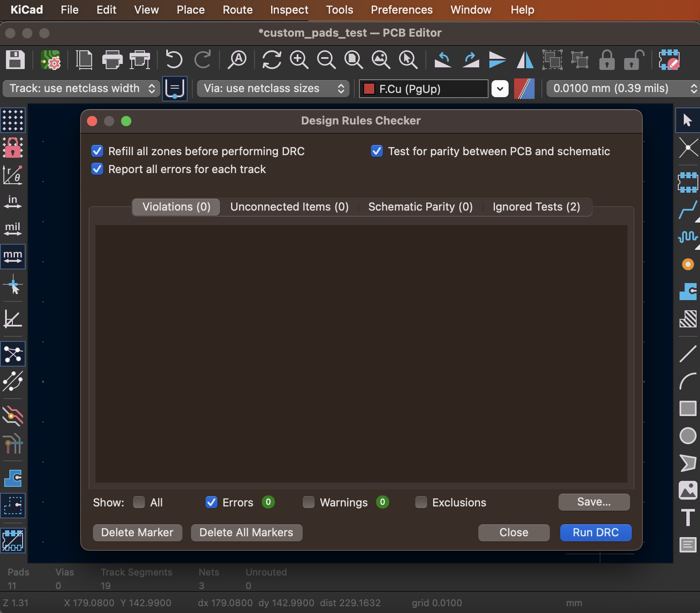Open the File menu
The width and height of the screenshot is (700, 613).
pos(69,10)
